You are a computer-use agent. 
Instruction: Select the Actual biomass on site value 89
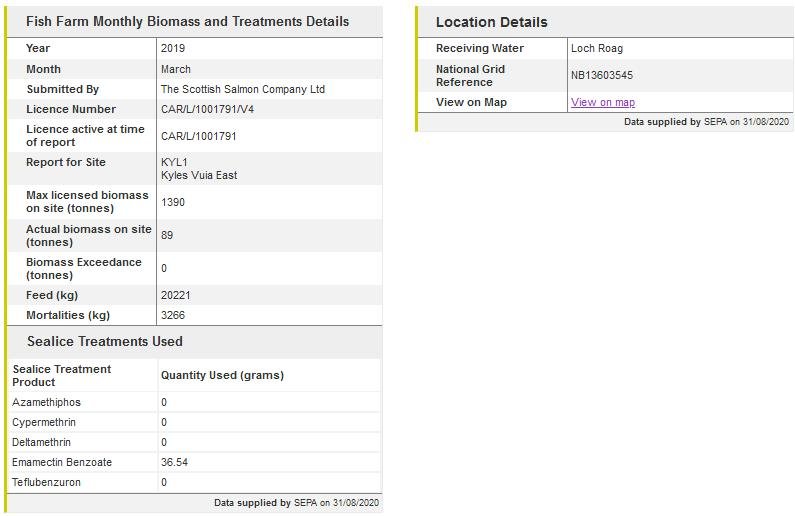pyautogui.click(x=167, y=235)
